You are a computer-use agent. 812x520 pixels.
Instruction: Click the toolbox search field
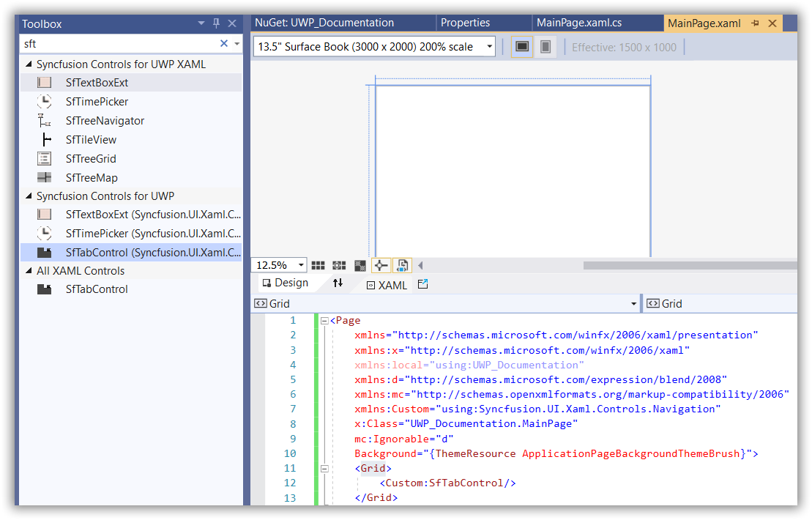coord(119,43)
